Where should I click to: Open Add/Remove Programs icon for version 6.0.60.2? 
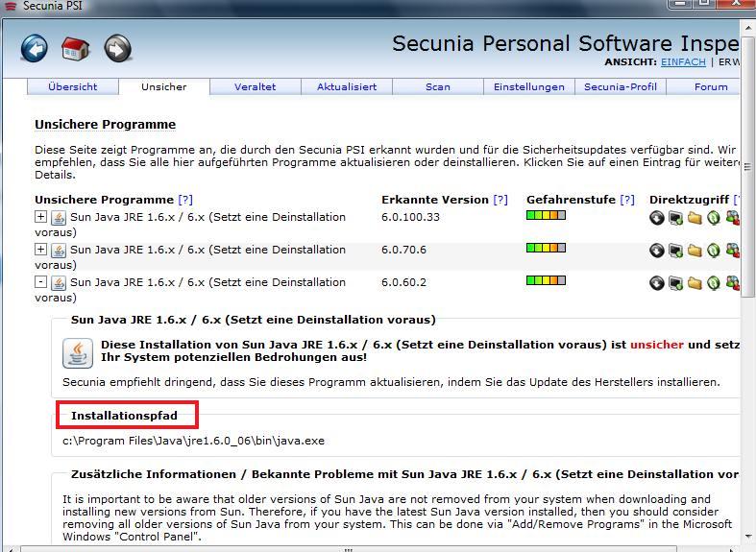click(676, 283)
